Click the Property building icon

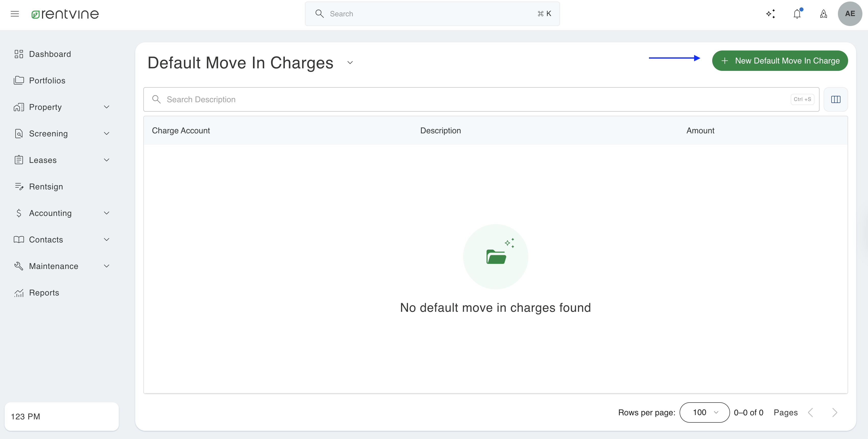[x=19, y=107]
